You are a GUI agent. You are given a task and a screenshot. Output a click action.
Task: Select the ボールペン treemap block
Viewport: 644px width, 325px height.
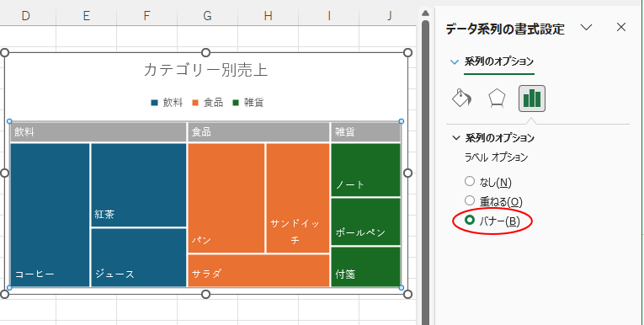(365, 222)
